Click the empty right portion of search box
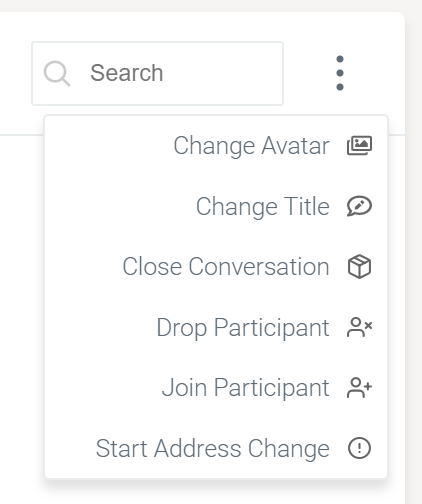Image resolution: width=422 pixels, height=504 pixels. tap(223, 73)
